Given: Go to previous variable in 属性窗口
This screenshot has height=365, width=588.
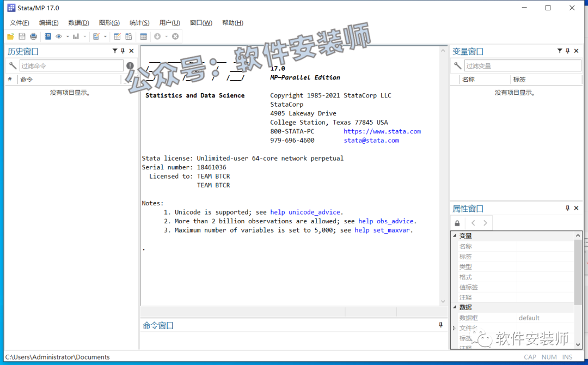Looking at the screenshot, I should pos(473,223).
